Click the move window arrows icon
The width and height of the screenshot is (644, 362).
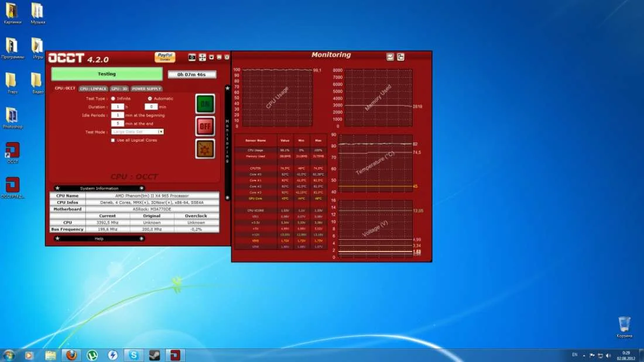(203, 57)
